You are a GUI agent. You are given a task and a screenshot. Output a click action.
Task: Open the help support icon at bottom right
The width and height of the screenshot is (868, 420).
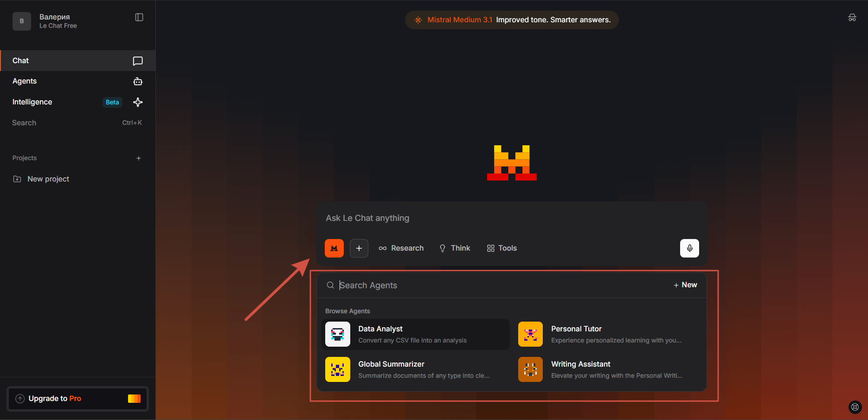pyautogui.click(x=855, y=407)
